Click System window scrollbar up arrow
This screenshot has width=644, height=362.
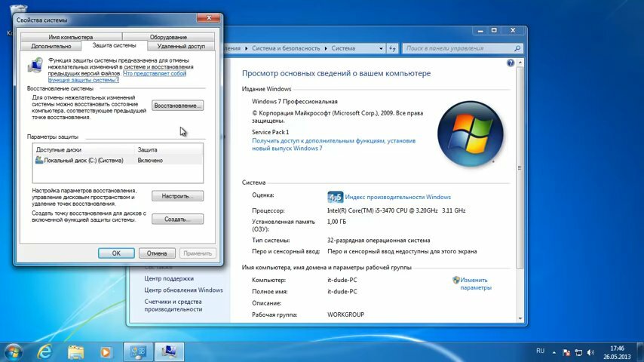520,63
